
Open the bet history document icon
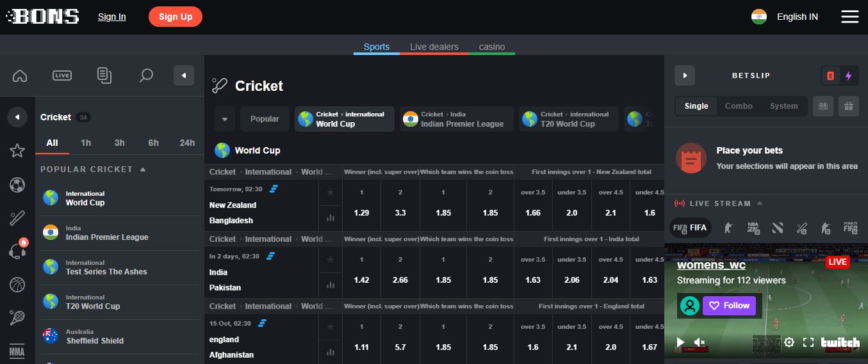(x=104, y=75)
